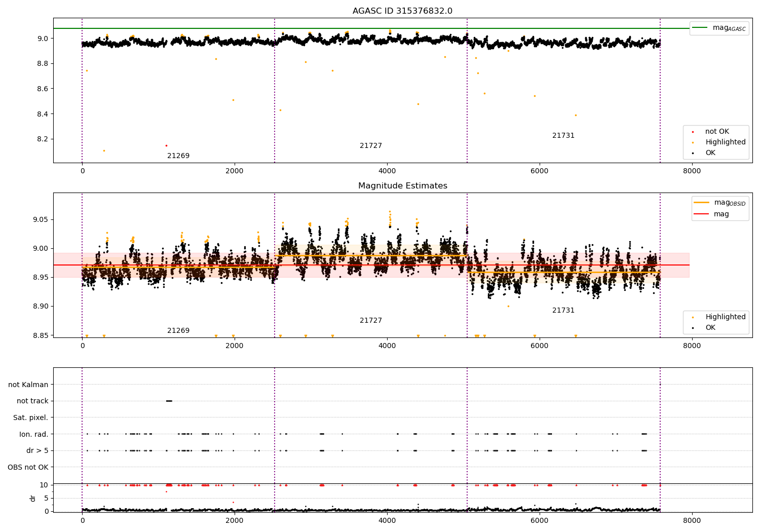Click the red not-OK data point in top plot
Screen dimensions: 760x532
(166, 145)
